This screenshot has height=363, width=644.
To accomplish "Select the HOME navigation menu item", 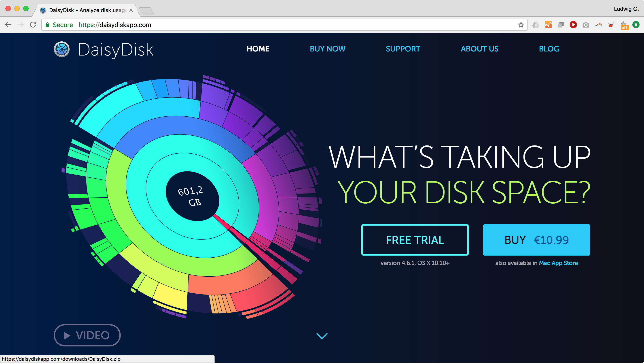I will click(257, 49).
